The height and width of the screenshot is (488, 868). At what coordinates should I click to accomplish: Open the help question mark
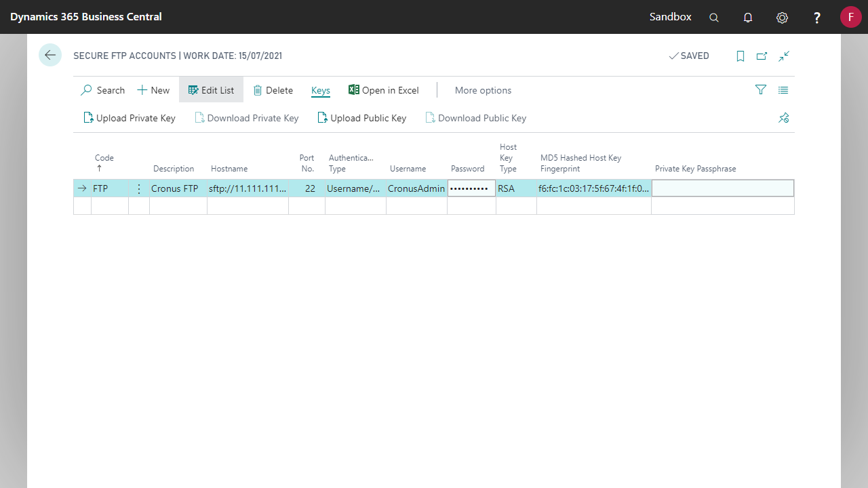tap(817, 18)
